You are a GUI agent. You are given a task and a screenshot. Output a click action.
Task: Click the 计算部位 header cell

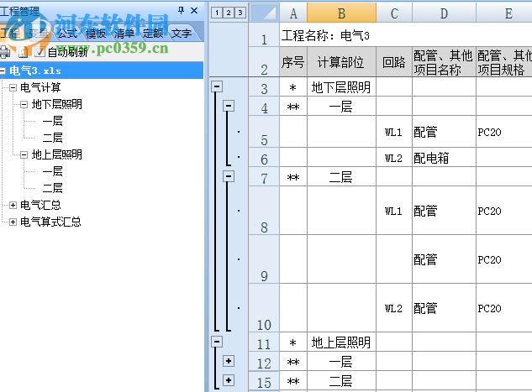coord(341,62)
